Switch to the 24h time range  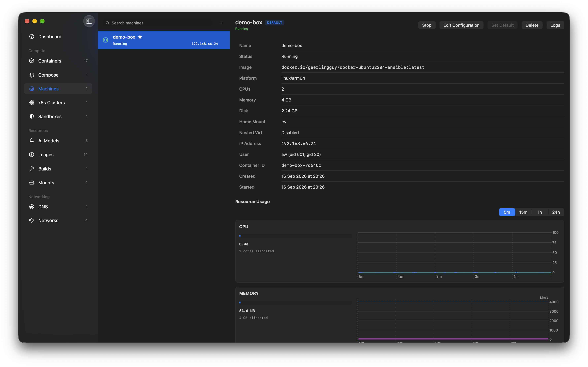coord(556,212)
